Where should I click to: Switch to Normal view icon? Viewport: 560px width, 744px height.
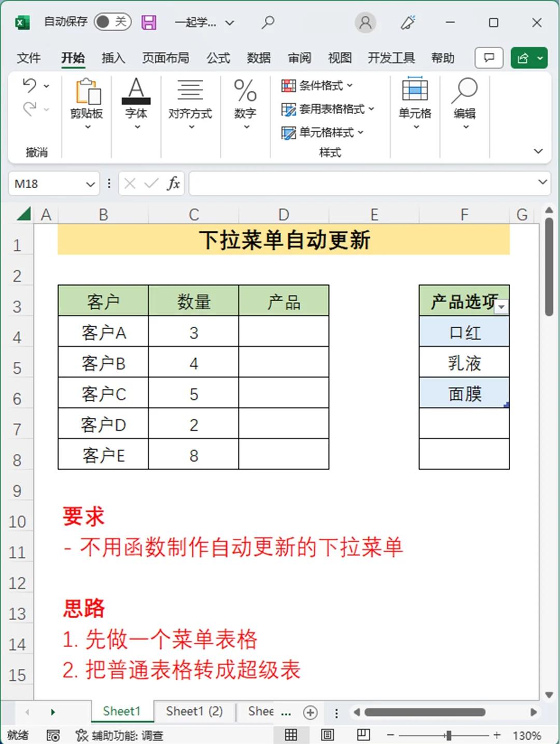(291, 735)
